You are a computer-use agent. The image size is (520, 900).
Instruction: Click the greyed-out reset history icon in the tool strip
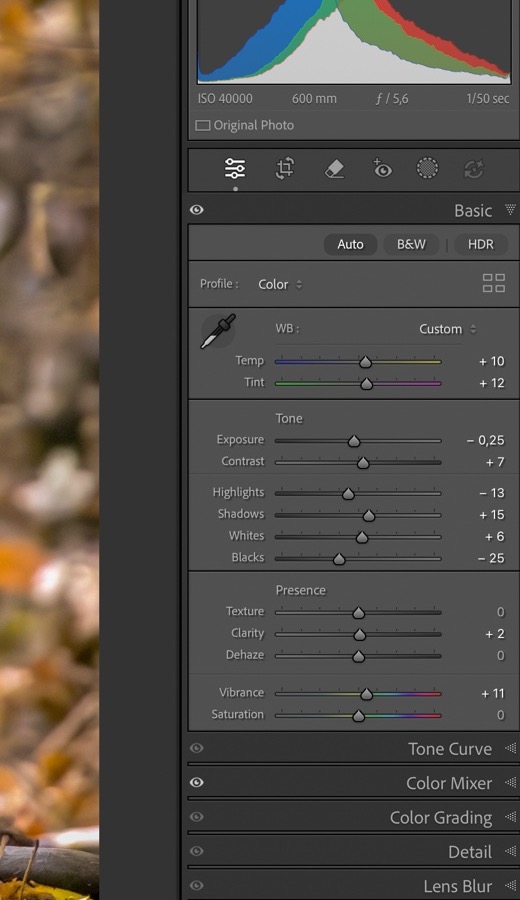474,169
